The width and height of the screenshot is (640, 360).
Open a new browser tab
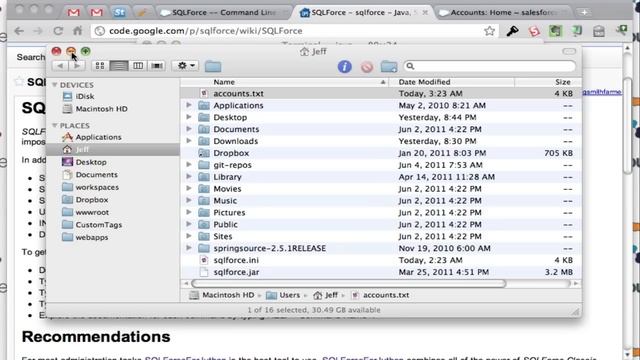click(584, 13)
